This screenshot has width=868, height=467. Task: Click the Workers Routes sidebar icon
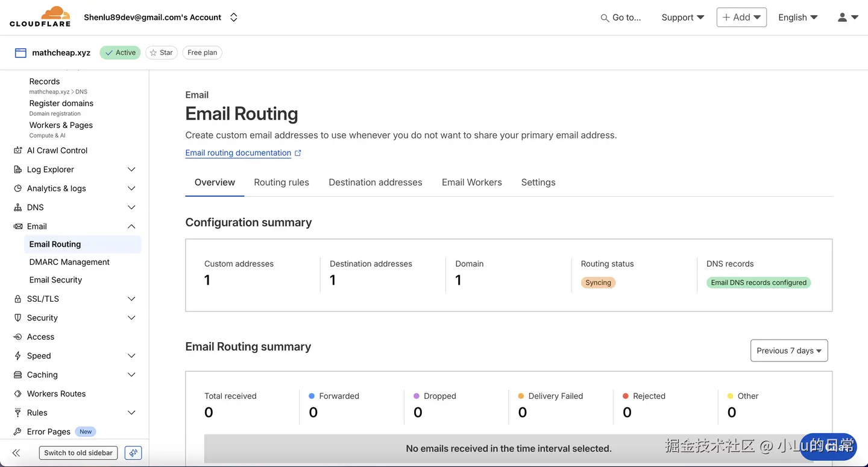[18, 393]
